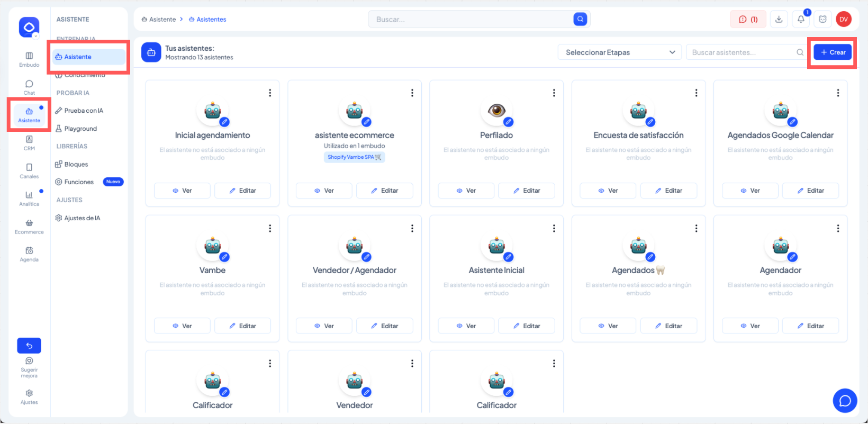Open Ajustes de IA menu item
868x424 pixels.
point(82,218)
